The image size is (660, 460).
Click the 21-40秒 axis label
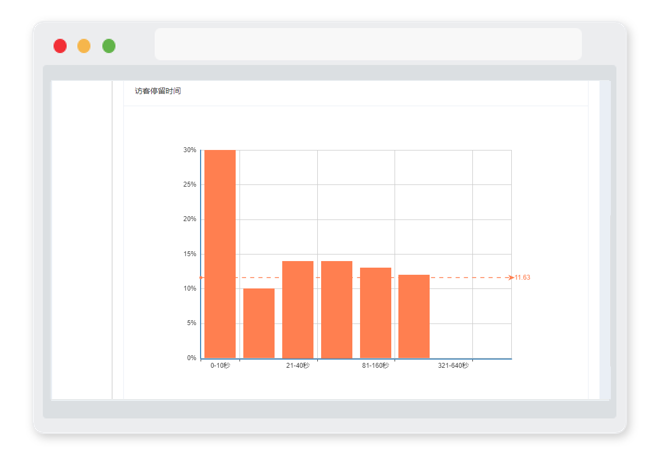point(298,366)
